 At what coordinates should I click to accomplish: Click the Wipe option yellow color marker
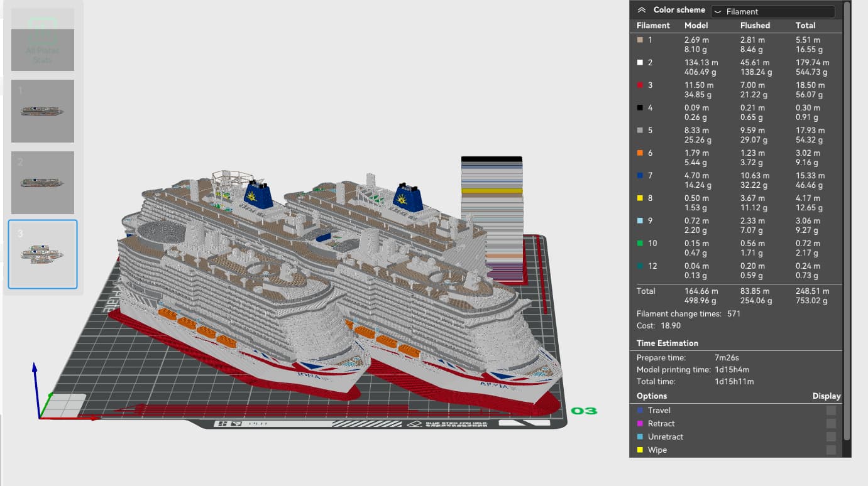pos(640,450)
